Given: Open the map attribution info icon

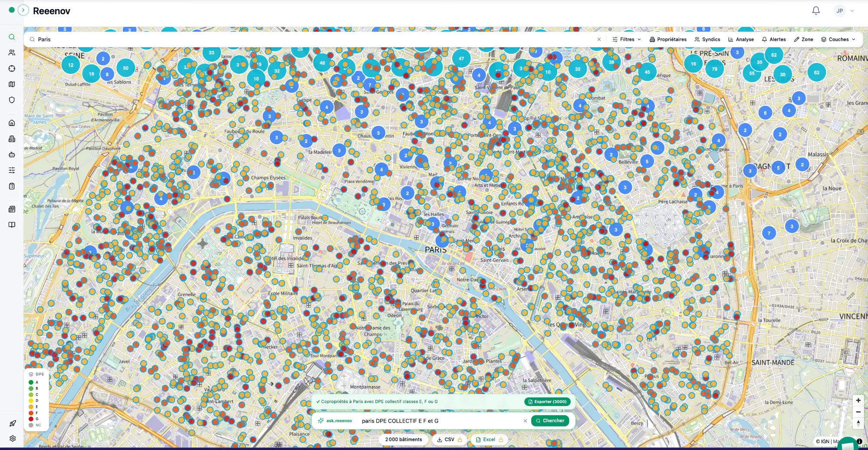Looking at the screenshot, I should coord(859,441).
